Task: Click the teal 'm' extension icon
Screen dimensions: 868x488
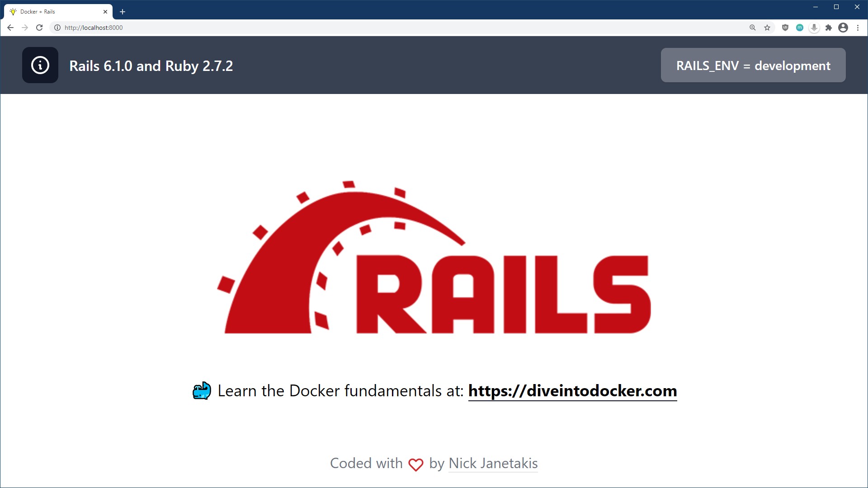Action: click(800, 28)
